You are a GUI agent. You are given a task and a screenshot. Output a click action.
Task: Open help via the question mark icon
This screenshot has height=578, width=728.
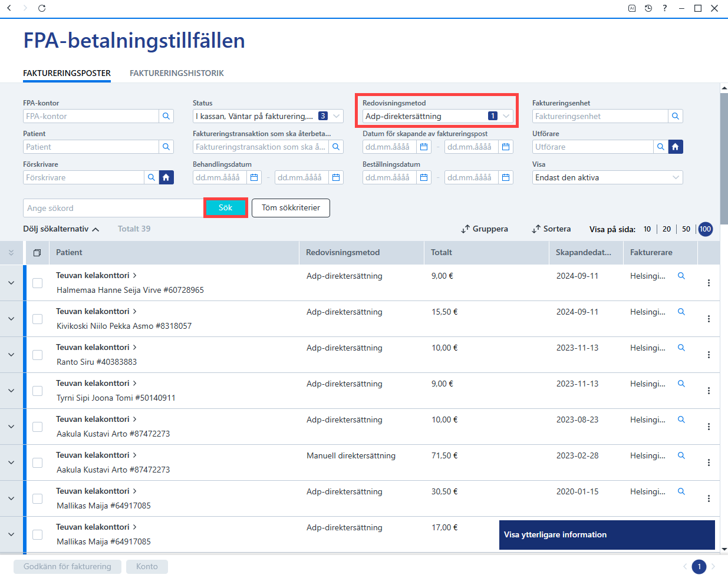pos(665,8)
